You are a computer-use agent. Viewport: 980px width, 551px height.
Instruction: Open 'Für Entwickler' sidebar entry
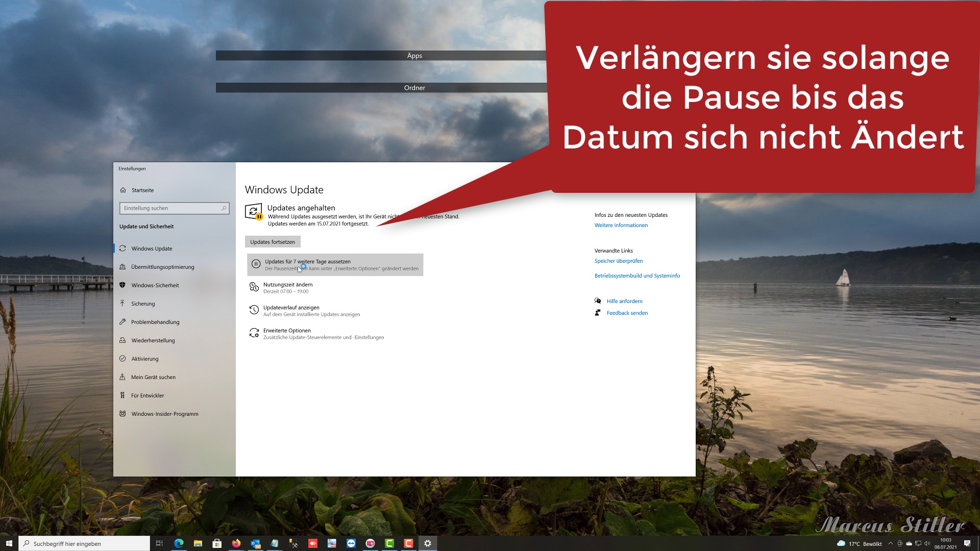147,395
